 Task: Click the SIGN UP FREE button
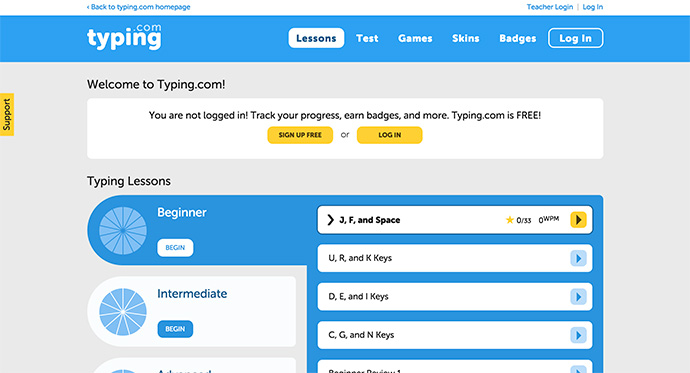[300, 135]
